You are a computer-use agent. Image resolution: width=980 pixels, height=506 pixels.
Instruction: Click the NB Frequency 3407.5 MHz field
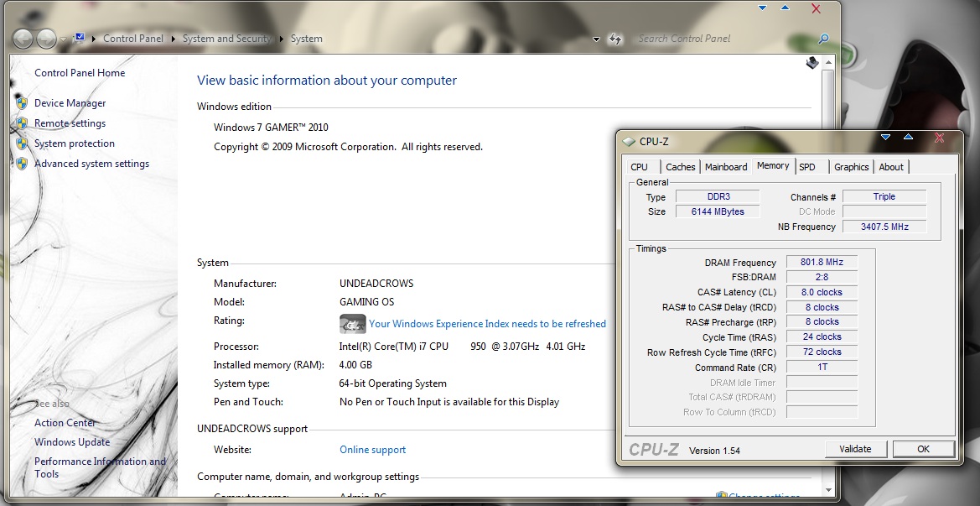pyautogui.click(x=884, y=227)
